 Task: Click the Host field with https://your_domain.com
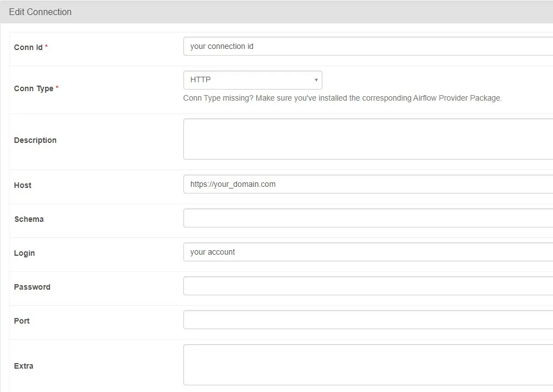368,184
